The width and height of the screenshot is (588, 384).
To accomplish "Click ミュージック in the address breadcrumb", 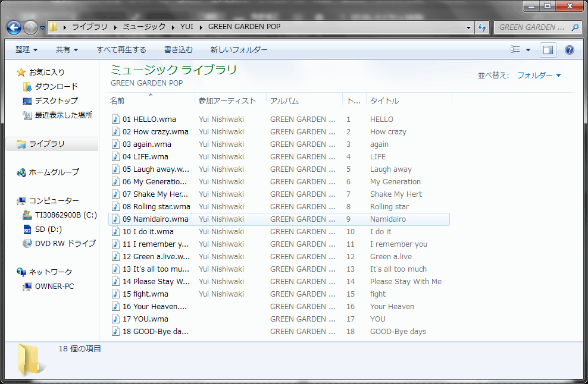I will tap(144, 27).
